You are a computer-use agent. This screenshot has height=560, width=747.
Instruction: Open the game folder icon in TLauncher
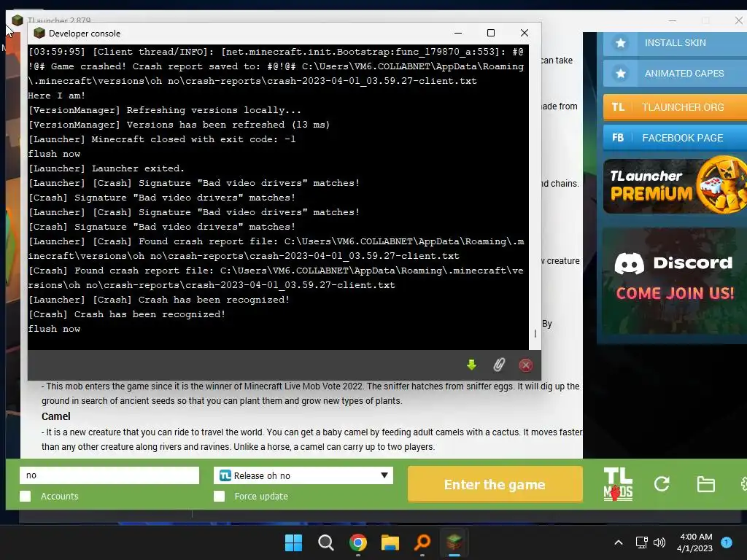point(705,484)
